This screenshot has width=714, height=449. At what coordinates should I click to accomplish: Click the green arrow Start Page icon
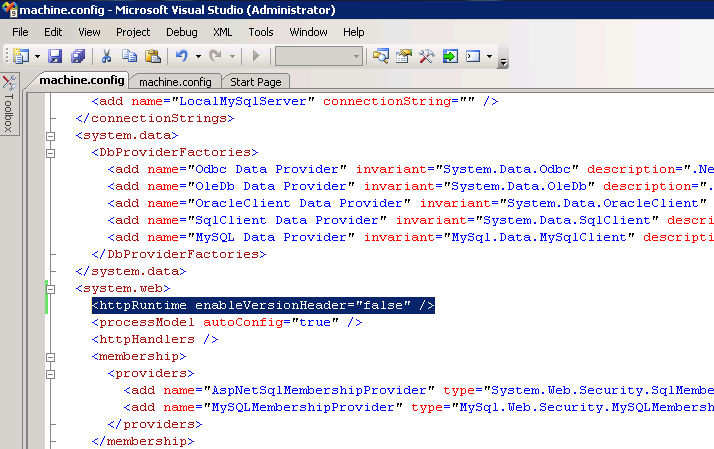(x=450, y=56)
